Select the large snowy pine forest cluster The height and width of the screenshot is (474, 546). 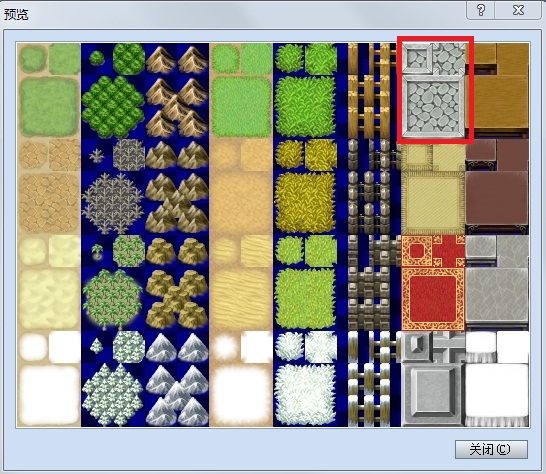tap(113, 395)
